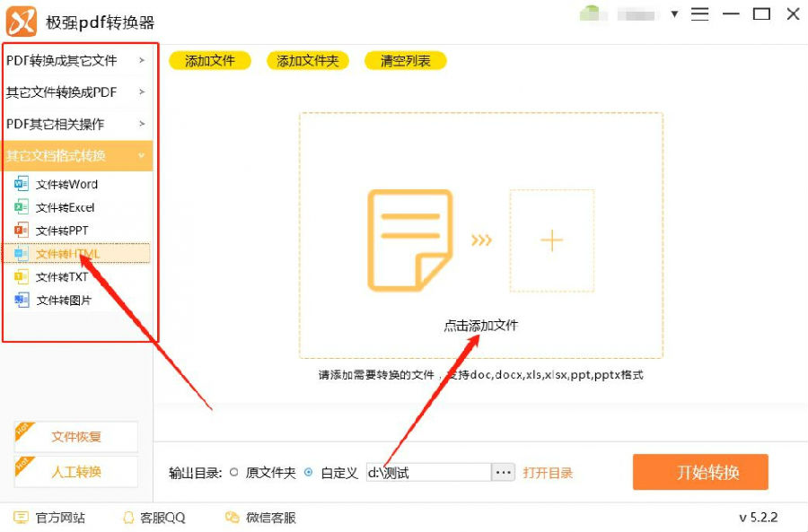Click the output directory path field
808x532 pixels.
[x=428, y=472]
